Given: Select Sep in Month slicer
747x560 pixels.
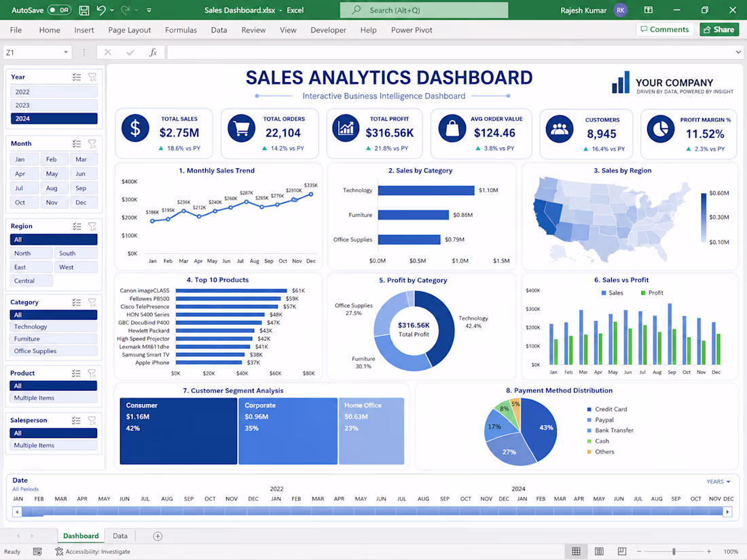Looking at the screenshot, I should coord(84,188).
